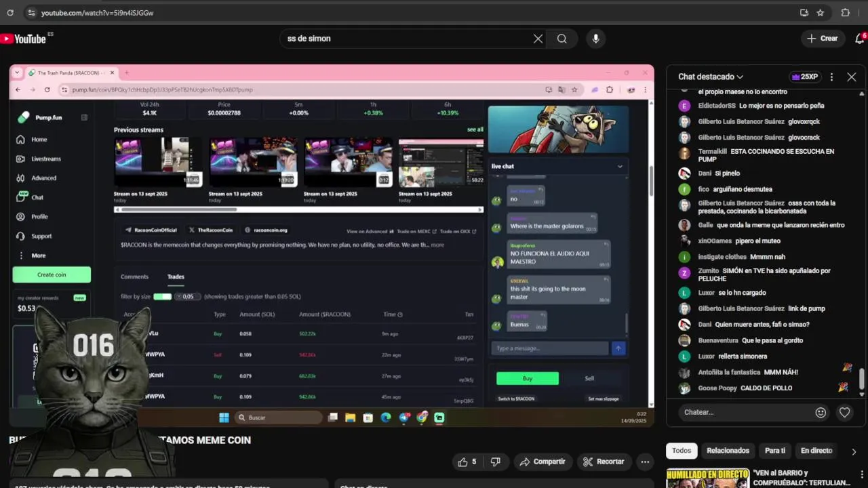
Task: Switch to the Comments tab on Pump.fun
Action: (x=134, y=277)
